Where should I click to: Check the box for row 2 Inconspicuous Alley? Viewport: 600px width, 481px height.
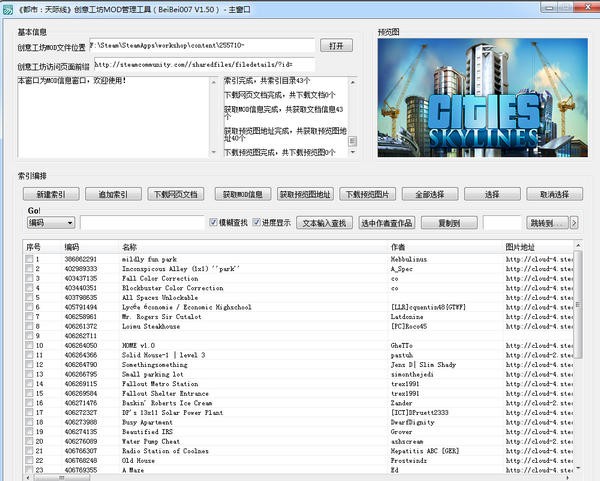coord(29,269)
